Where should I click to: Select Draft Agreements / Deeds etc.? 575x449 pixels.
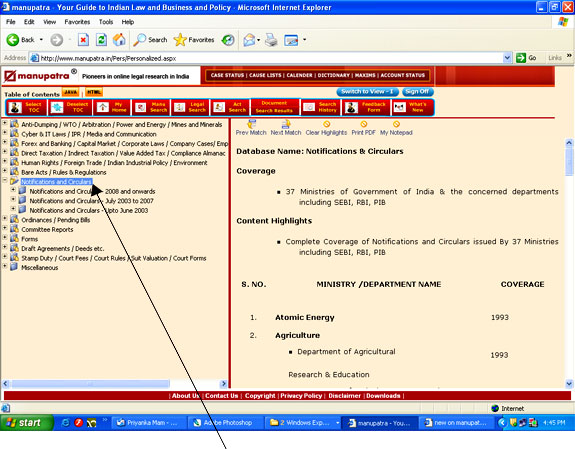[63, 249]
